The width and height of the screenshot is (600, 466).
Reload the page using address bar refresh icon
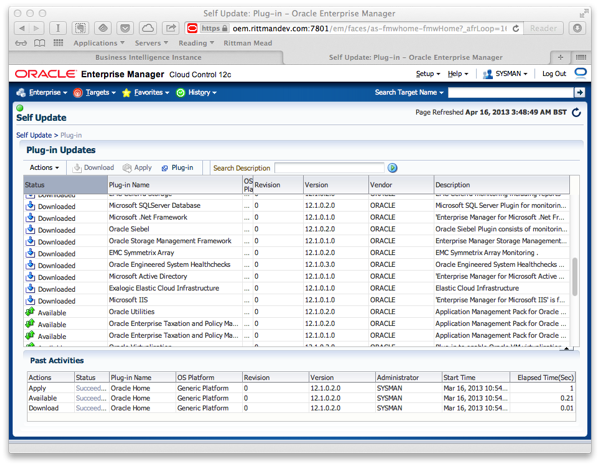pos(516,28)
